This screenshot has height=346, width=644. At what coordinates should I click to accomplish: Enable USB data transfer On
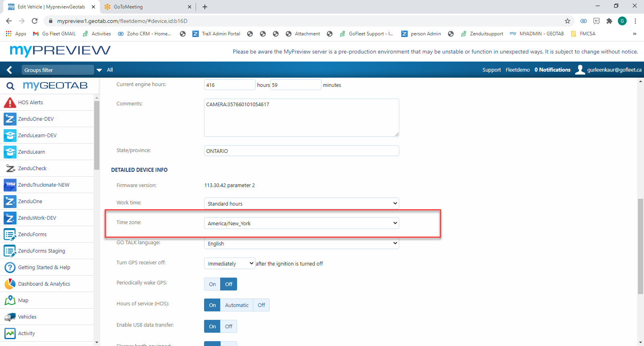pyautogui.click(x=213, y=326)
